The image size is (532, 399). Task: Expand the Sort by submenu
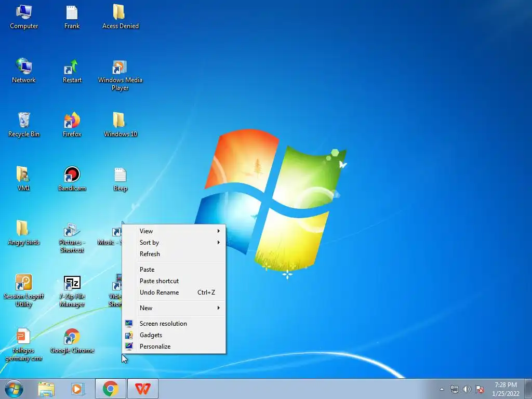pos(174,243)
